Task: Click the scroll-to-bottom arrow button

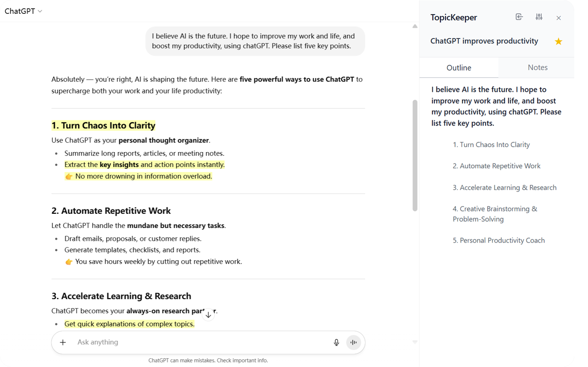Action: click(208, 315)
